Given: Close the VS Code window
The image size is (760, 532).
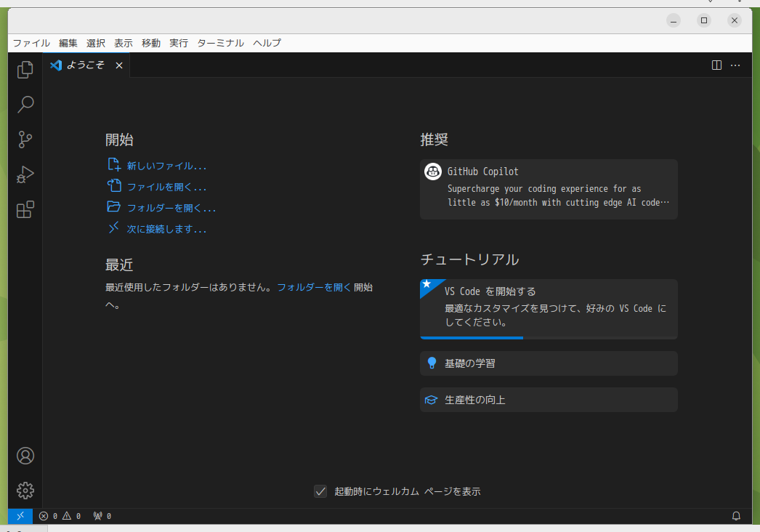Looking at the screenshot, I should point(735,20).
